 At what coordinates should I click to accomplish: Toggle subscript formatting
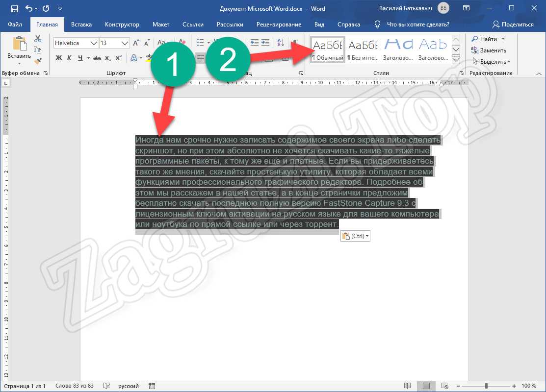click(108, 58)
